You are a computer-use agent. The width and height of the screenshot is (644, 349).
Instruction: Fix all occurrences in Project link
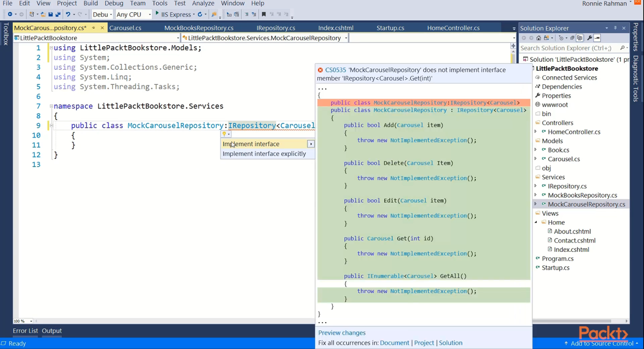[x=424, y=343]
